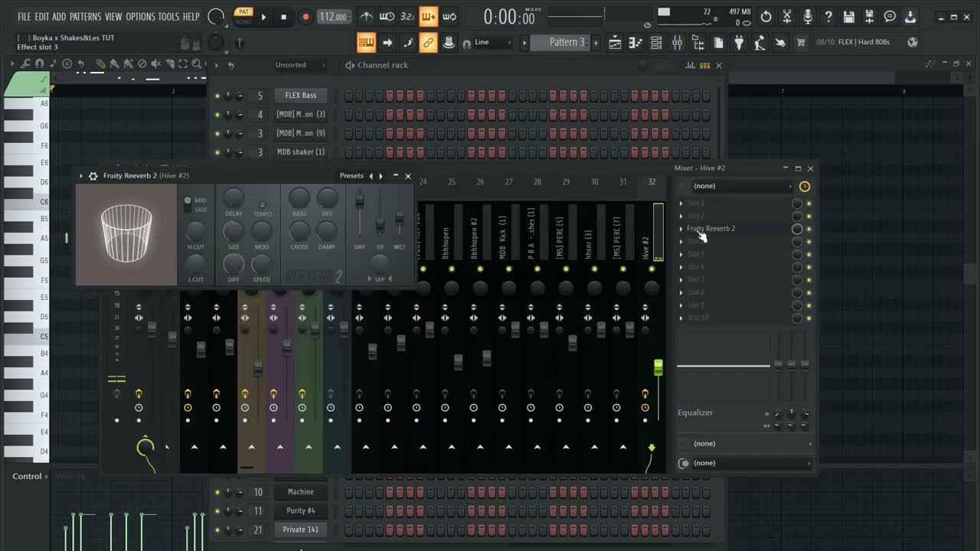Switch to SONG mode

click(243, 21)
